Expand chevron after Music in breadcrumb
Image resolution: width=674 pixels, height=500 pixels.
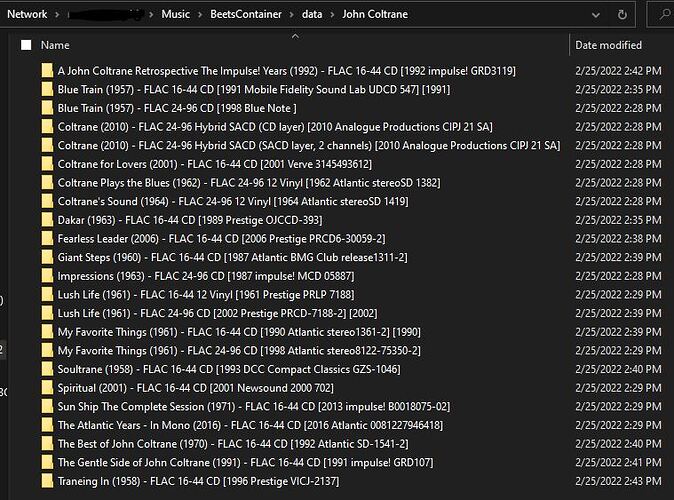click(200, 15)
